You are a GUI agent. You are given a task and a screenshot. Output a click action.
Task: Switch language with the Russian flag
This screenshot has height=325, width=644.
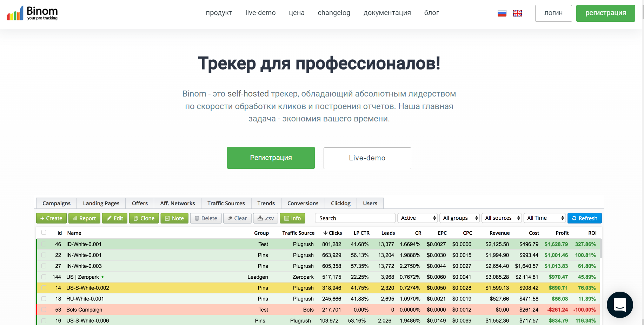(502, 13)
